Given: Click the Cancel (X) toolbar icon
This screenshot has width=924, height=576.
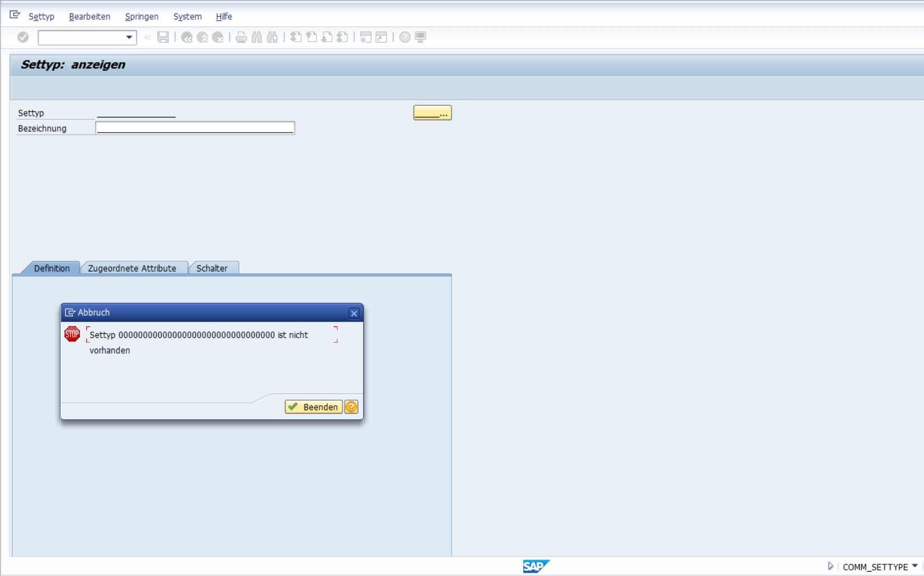Looking at the screenshot, I should [x=218, y=38].
